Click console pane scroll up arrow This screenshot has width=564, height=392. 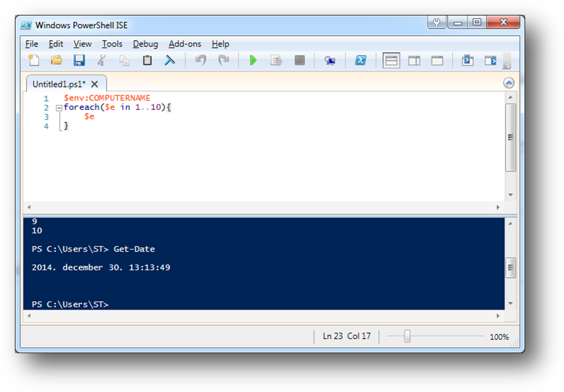click(x=510, y=223)
